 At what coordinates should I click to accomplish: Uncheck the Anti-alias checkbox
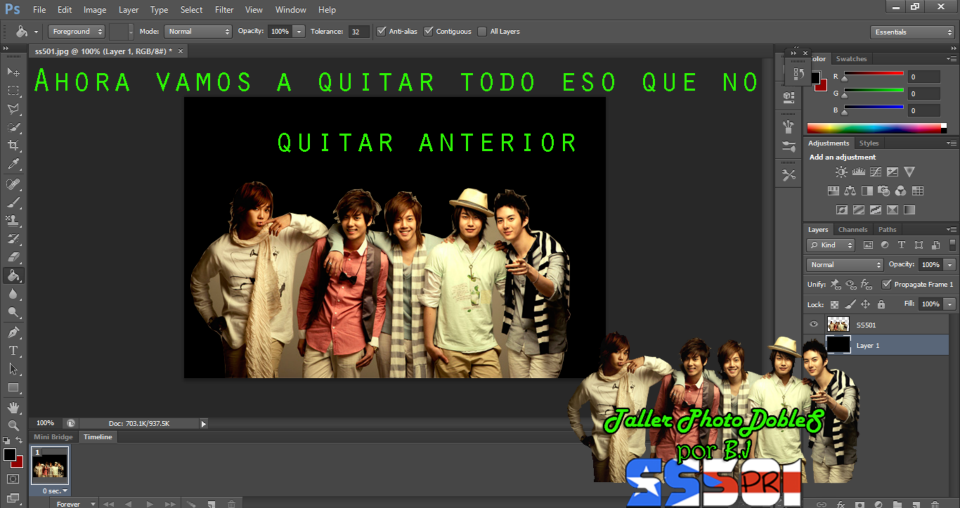[x=381, y=31]
